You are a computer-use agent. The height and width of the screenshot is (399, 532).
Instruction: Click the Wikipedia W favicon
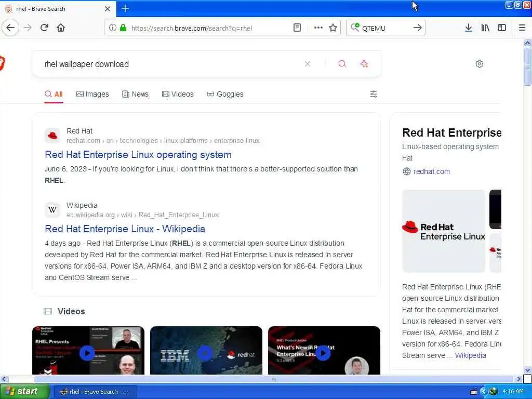pyautogui.click(x=52, y=210)
